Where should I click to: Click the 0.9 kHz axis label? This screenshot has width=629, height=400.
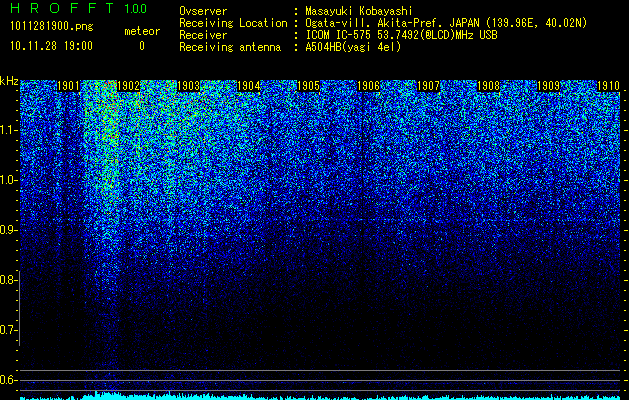coord(8,230)
